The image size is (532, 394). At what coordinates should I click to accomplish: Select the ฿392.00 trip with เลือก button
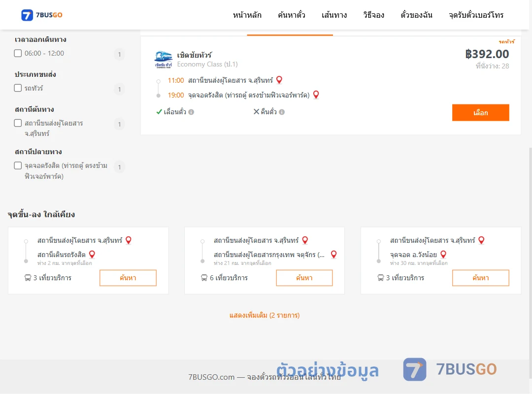click(480, 113)
